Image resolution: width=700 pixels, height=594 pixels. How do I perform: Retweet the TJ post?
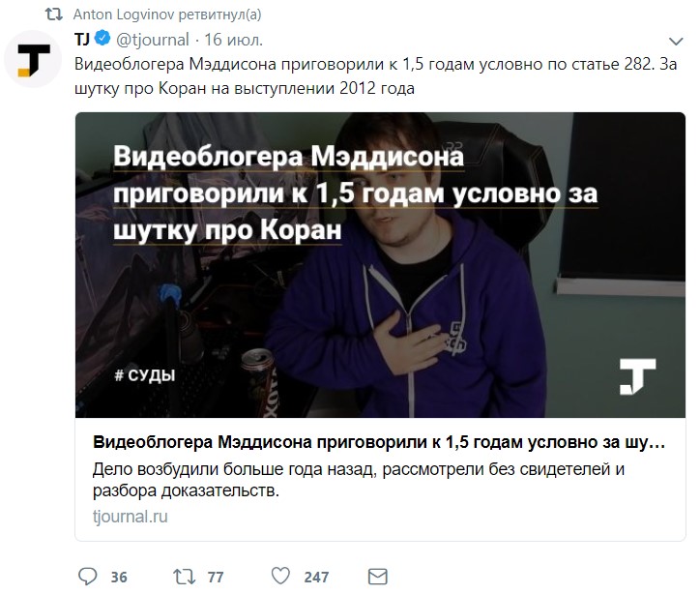[185, 577]
